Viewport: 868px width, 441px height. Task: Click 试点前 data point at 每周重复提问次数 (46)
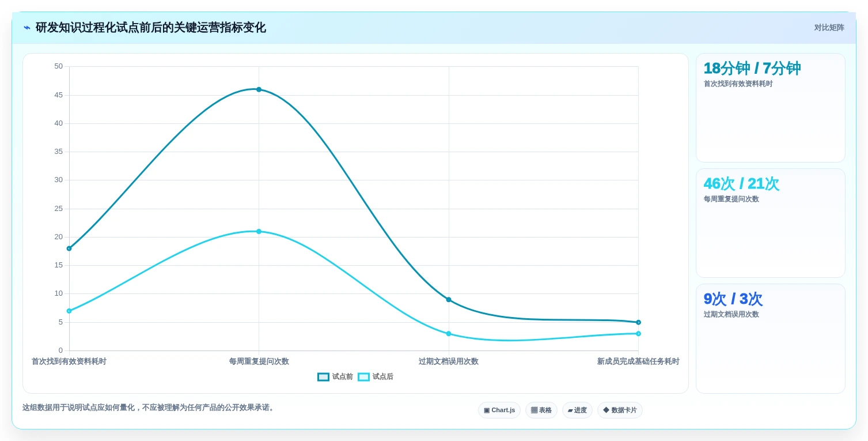(x=259, y=89)
